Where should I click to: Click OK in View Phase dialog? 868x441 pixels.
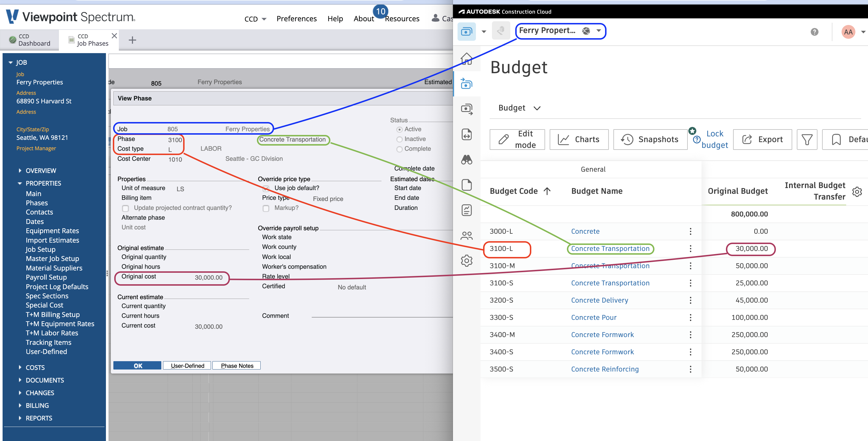click(x=137, y=365)
